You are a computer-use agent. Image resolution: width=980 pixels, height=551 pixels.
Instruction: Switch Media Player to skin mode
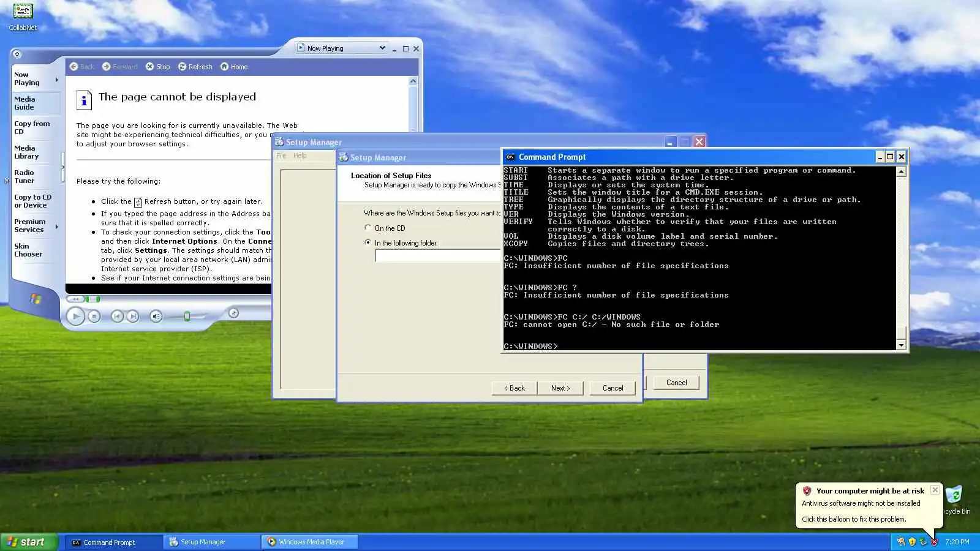tap(233, 313)
